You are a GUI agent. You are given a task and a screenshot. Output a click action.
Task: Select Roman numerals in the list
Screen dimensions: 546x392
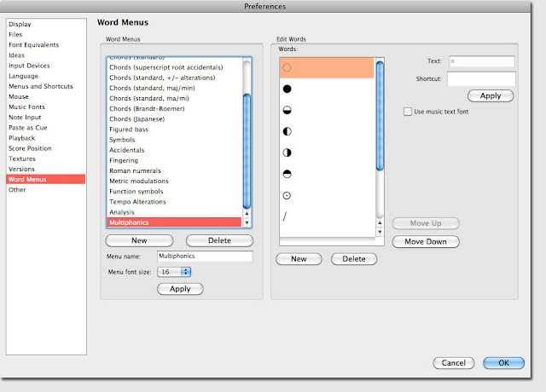(x=135, y=170)
